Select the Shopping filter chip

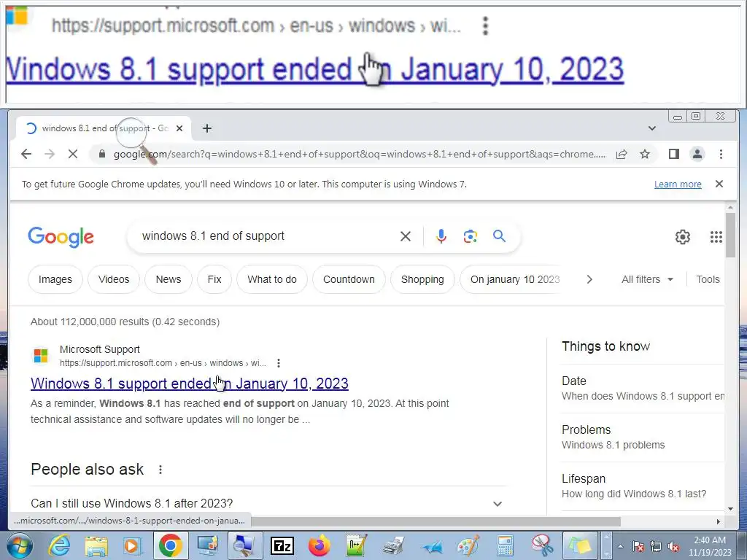(422, 279)
